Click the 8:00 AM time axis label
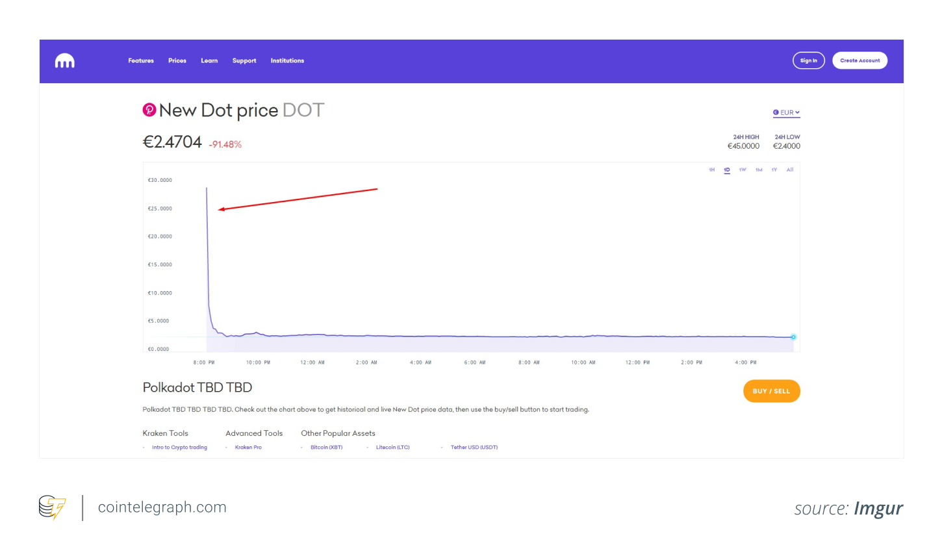Viewport: 942px width, 560px height. point(529,363)
